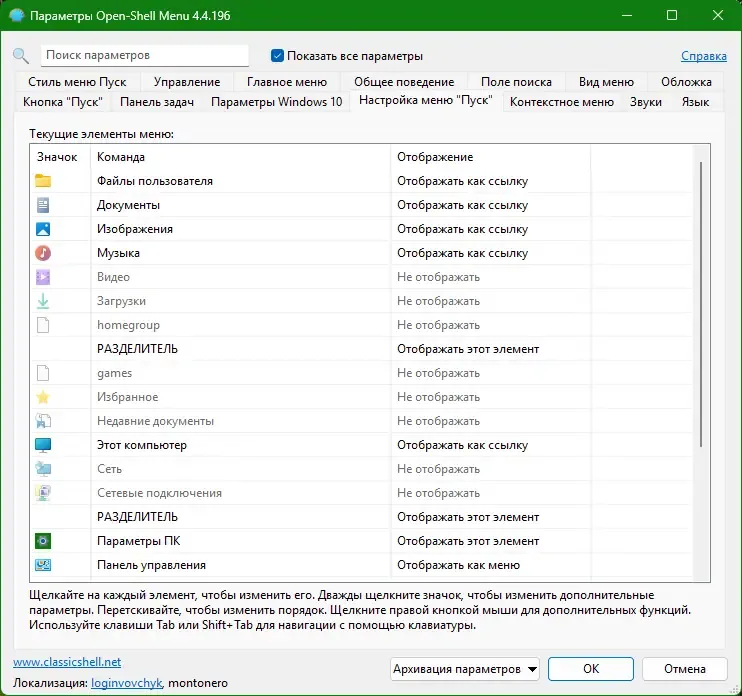Image resolution: width=742 pixels, height=696 pixels.
Task: Click the blank page icon for homegroup
Action: pyautogui.click(x=43, y=325)
